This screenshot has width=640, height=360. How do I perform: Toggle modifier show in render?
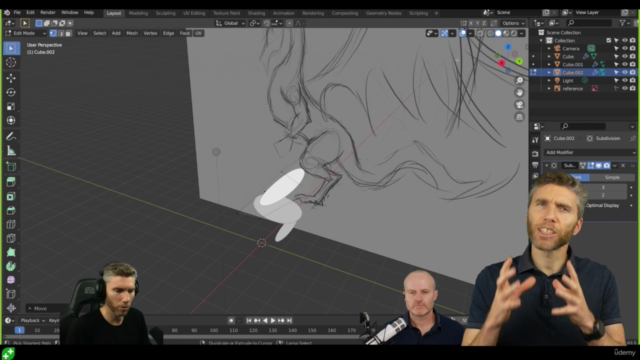(607, 165)
